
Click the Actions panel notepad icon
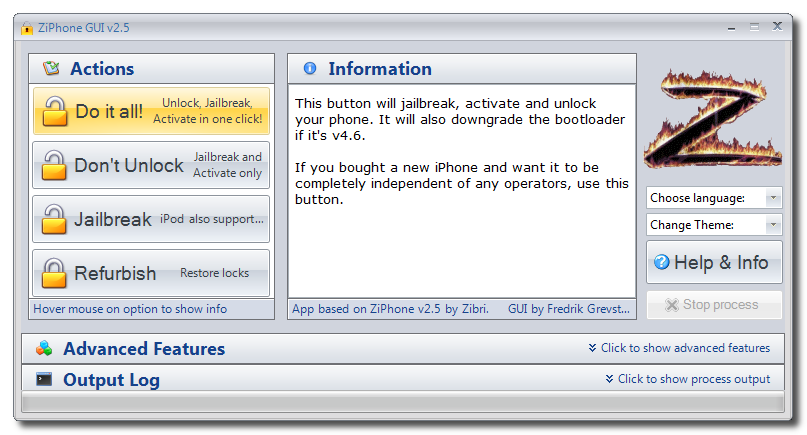click(x=51, y=68)
